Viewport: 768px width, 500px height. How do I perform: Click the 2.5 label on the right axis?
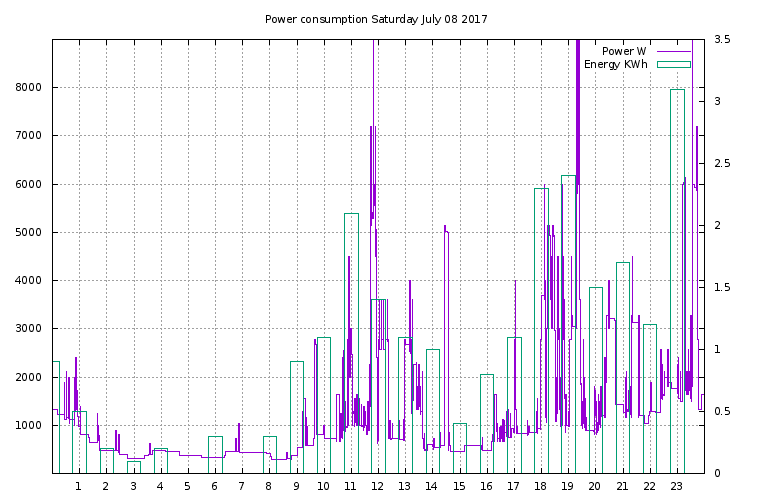pyautogui.click(x=722, y=164)
